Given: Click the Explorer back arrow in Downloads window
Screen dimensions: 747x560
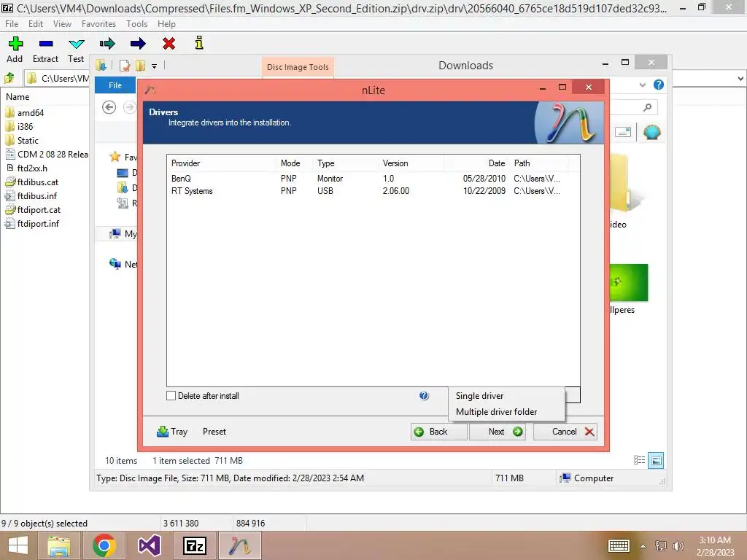Looking at the screenshot, I should pos(109,107).
